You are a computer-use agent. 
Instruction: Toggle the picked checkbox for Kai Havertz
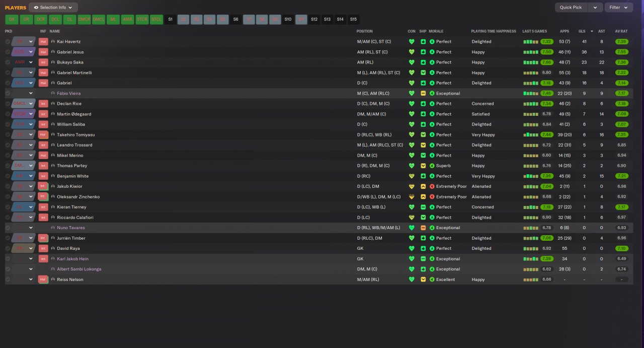[8, 42]
